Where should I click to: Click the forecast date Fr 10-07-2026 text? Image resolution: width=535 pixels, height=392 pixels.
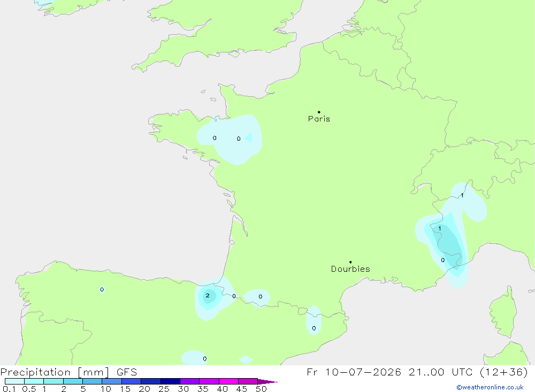pyautogui.click(x=354, y=372)
